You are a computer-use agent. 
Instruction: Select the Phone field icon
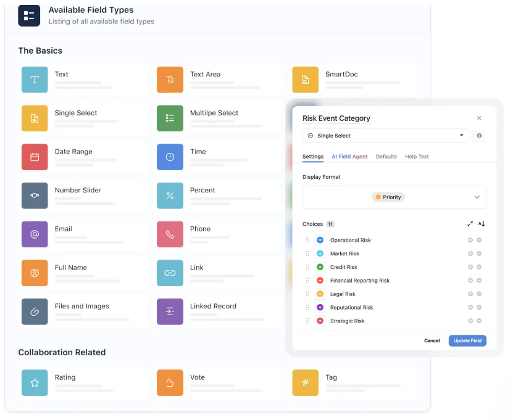click(170, 234)
